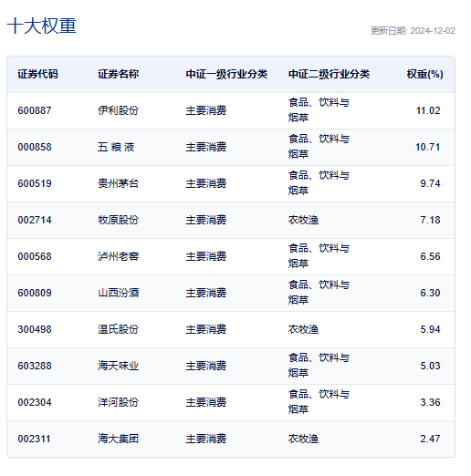Screen dimensions: 471x476
Task: Select the 山西汾酒 name cell
Action: (x=118, y=293)
